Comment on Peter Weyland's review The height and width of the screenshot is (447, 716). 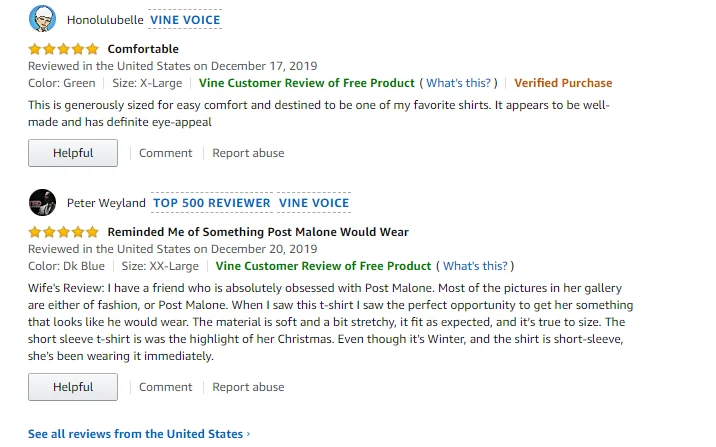pos(165,387)
